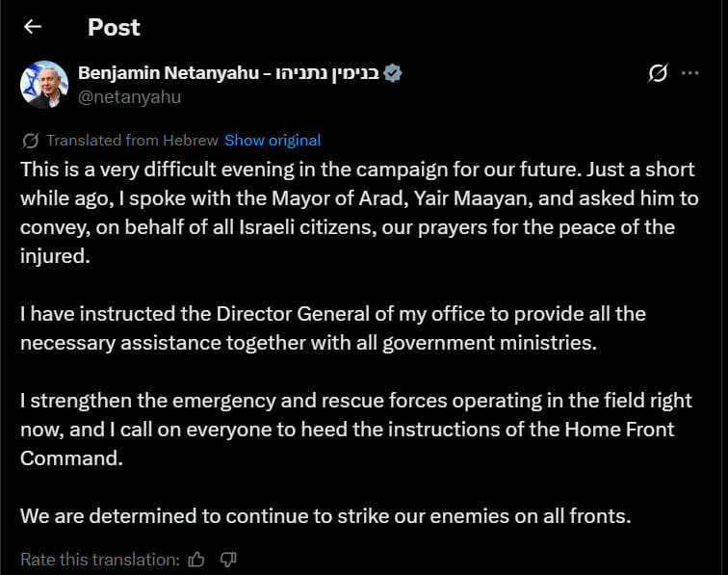Screen dimensions: 728x575
Task: Click the thumbs up translation rating
Action: click(x=197, y=559)
